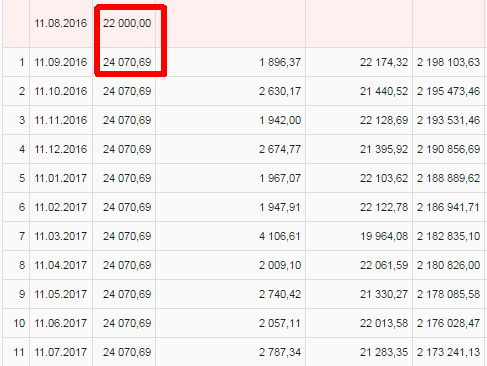Image resolution: width=487 pixels, height=366 pixels.
Task: Click value 22 128,69
Action: [384, 120]
